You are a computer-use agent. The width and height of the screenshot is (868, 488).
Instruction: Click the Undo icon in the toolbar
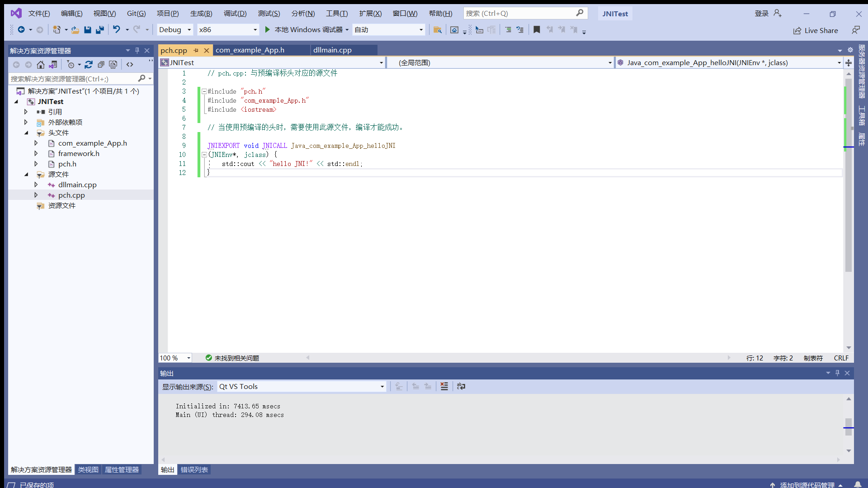116,29
